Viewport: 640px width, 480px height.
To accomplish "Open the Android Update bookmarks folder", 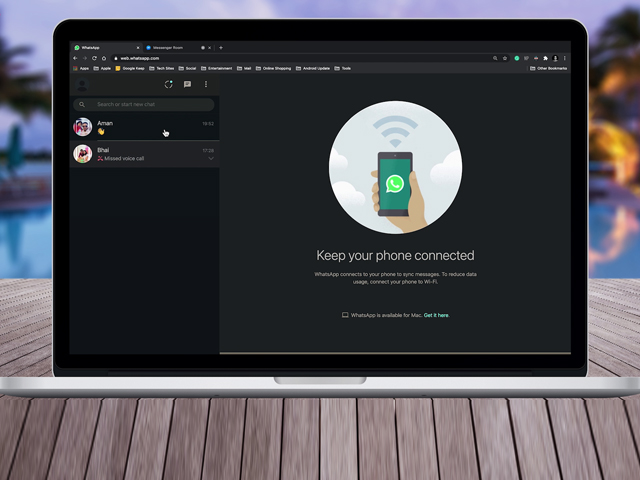I will pos(313,69).
